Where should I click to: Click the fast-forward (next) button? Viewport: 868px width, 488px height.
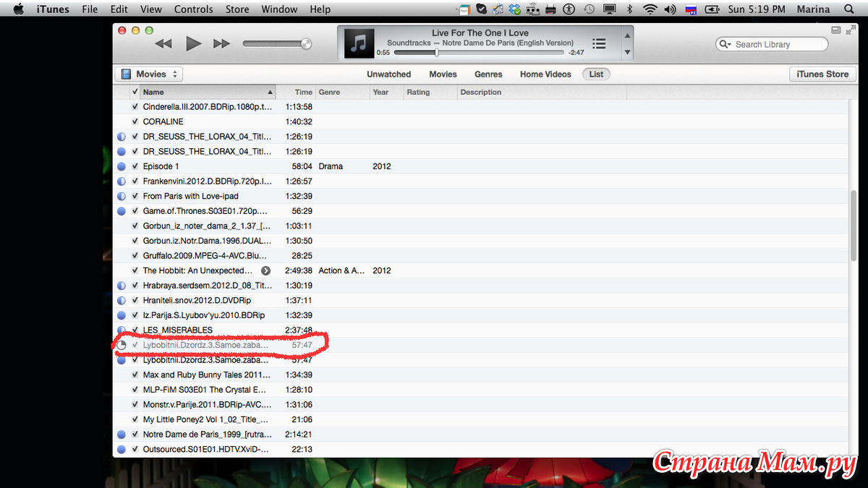[x=221, y=44]
